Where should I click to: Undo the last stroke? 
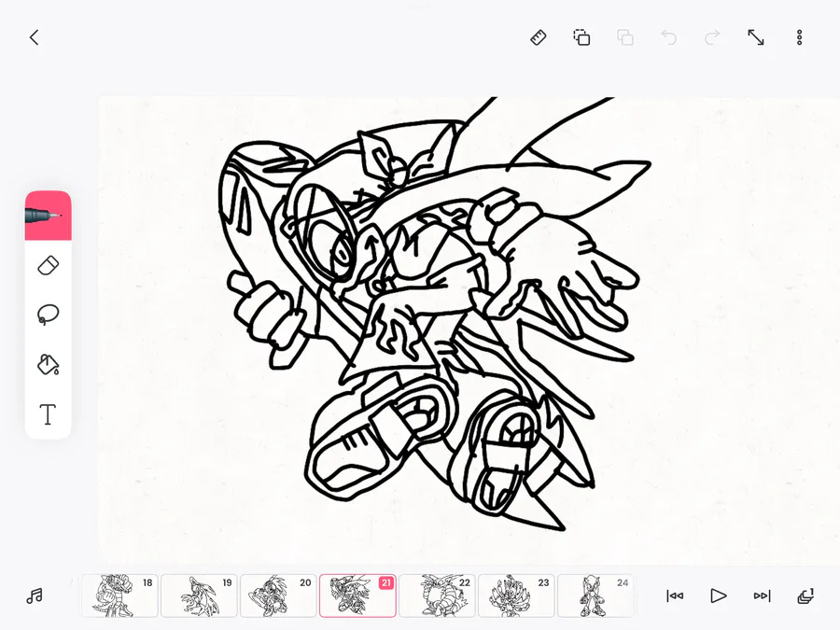668,37
